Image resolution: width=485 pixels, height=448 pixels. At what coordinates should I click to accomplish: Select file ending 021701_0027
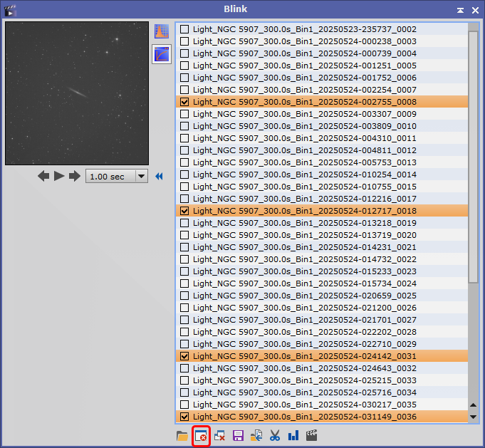[x=322, y=320]
